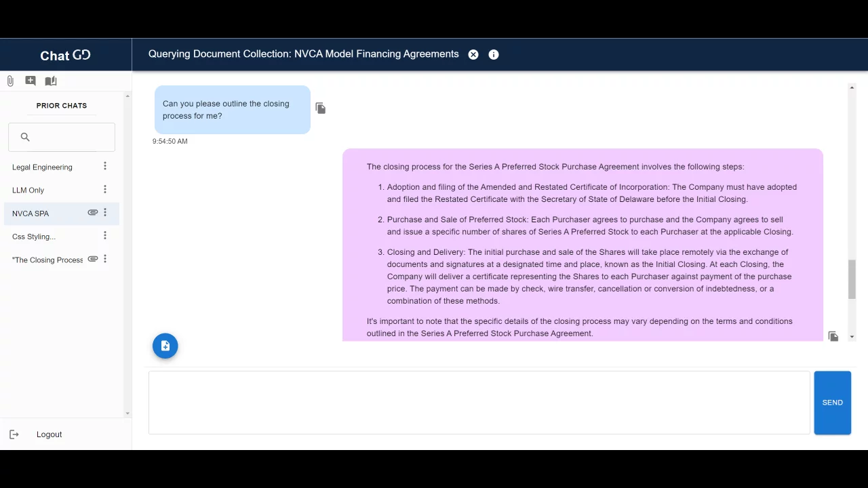Select the LLM Only chat entry
The width and height of the screenshot is (868, 488).
tap(28, 190)
